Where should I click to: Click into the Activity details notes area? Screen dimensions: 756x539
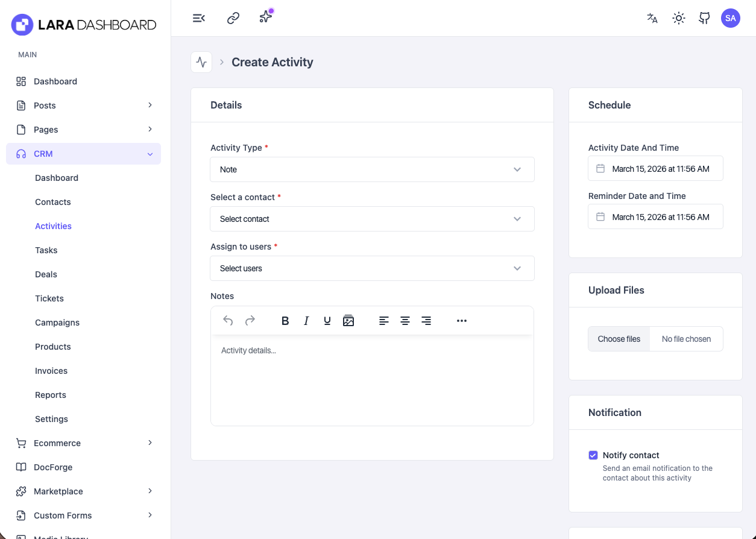372,380
